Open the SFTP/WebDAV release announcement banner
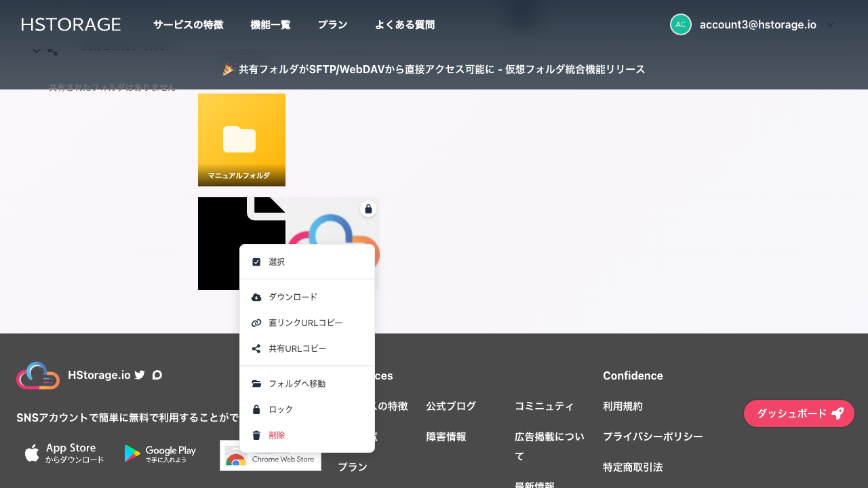 click(x=434, y=69)
